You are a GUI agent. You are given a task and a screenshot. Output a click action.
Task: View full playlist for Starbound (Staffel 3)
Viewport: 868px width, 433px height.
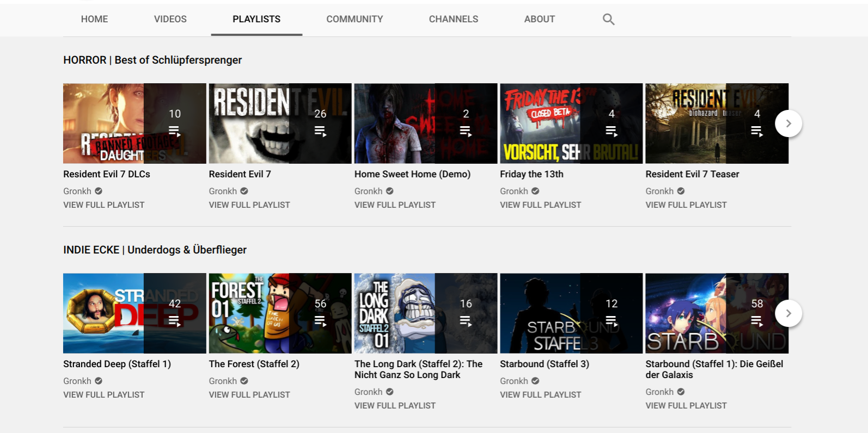(x=541, y=395)
